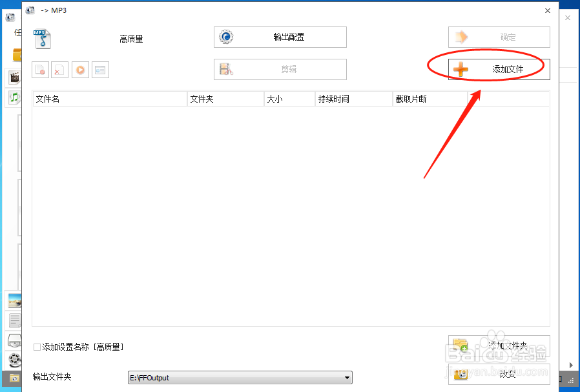This screenshot has width=580, height=392.
Task: Click the 确定 confirm button
Action: 498,37
